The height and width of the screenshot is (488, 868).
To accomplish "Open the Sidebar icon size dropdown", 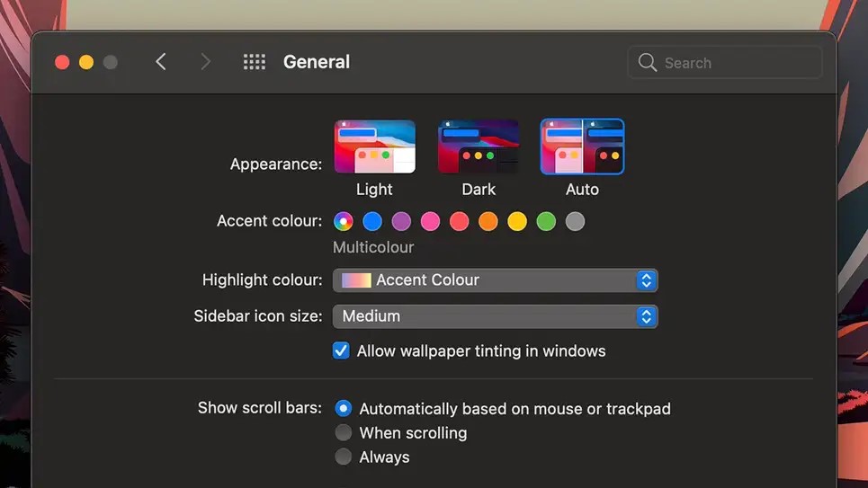I will (x=495, y=316).
